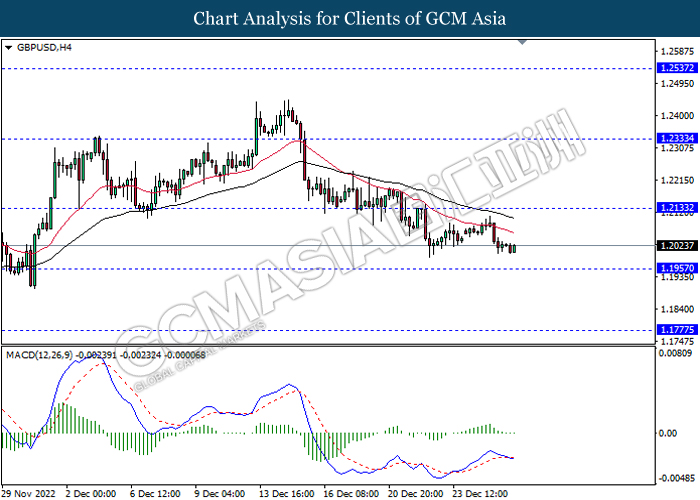Click the MACD scale value 0.00
700x500 pixels.
point(667,433)
